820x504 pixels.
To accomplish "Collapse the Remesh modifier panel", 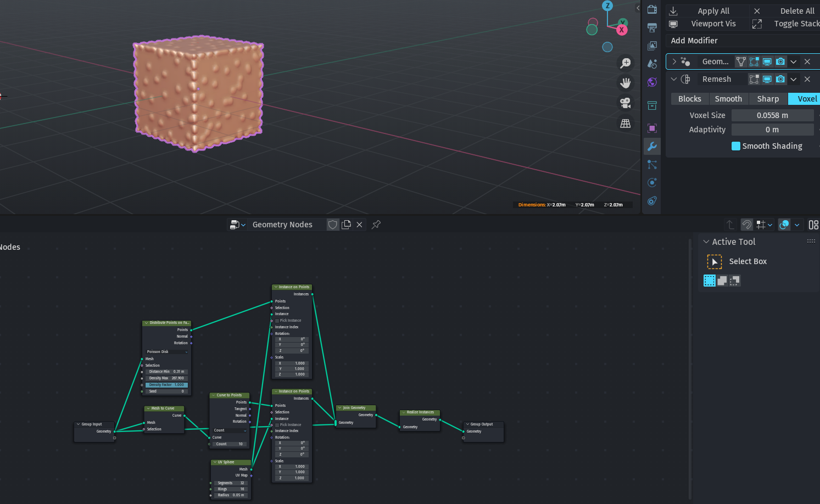I will click(674, 79).
